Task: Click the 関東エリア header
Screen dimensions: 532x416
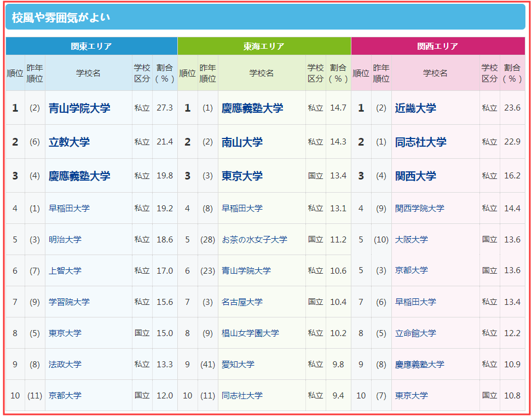Action: pyautogui.click(x=91, y=46)
